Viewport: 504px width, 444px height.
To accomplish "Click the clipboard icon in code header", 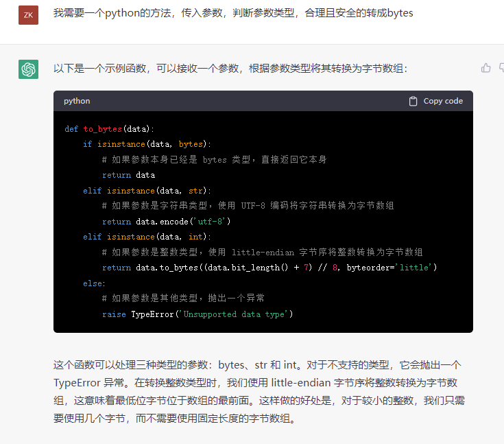I will [x=413, y=101].
